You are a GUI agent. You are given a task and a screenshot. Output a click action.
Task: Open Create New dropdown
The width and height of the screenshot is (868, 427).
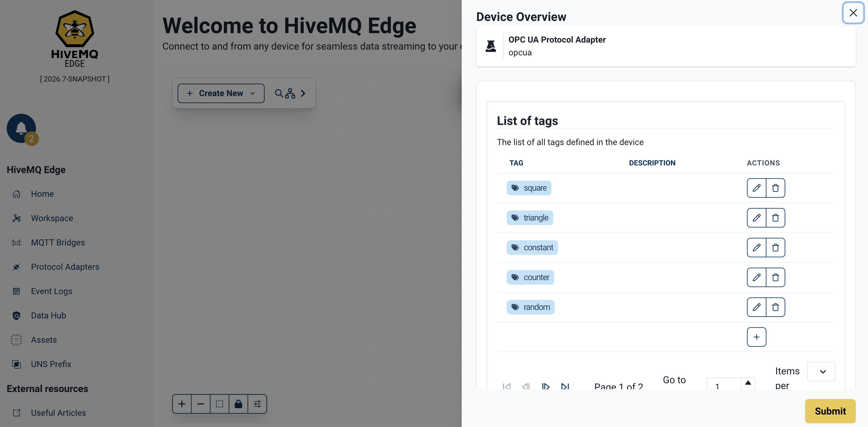click(221, 93)
